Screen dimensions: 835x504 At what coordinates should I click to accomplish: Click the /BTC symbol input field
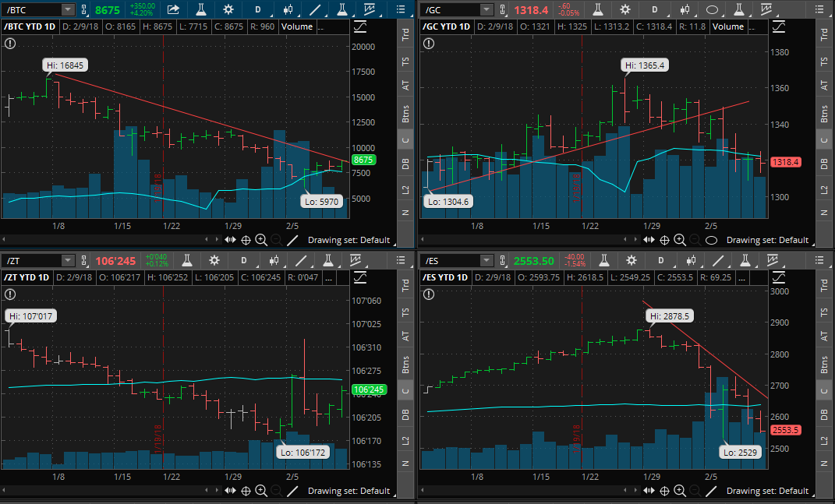click(x=34, y=9)
